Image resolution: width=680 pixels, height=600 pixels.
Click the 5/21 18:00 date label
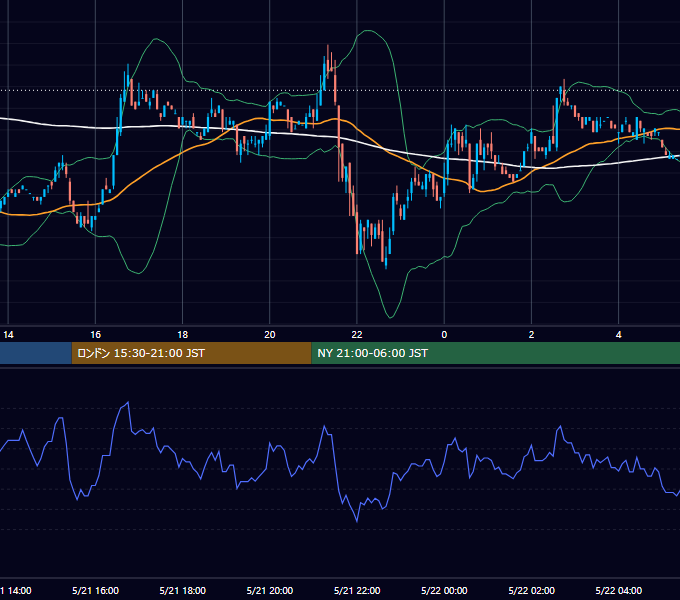[183, 590]
